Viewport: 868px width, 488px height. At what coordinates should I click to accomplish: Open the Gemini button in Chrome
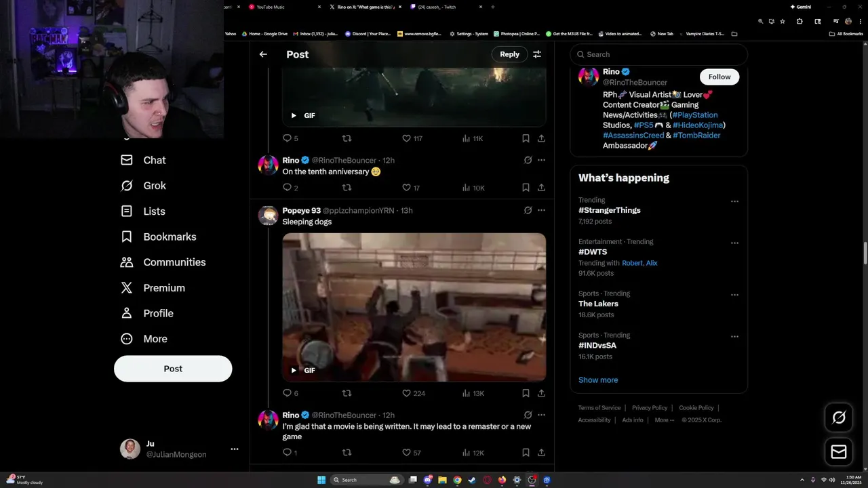(801, 7)
